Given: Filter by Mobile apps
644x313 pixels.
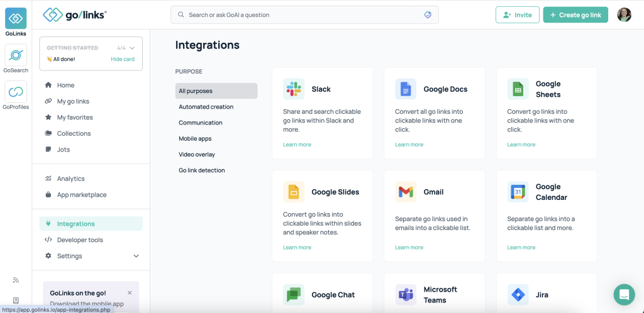Looking at the screenshot, I should click(195, 139).
